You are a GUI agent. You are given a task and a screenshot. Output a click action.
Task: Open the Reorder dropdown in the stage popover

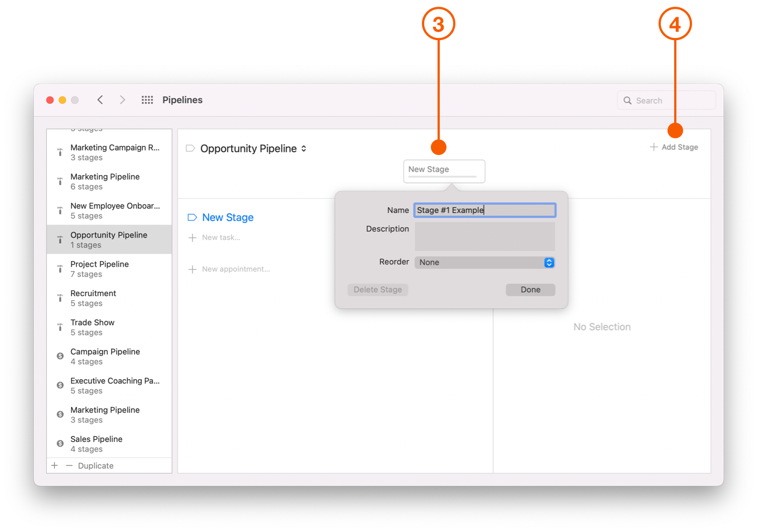(x=484, y=262)
